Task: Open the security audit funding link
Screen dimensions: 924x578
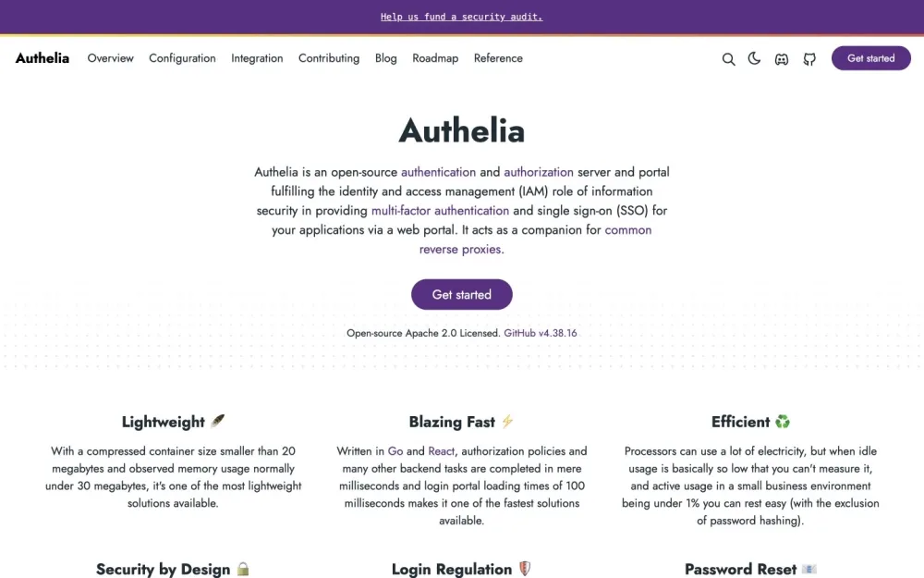Action: click(x=461, y=16)
